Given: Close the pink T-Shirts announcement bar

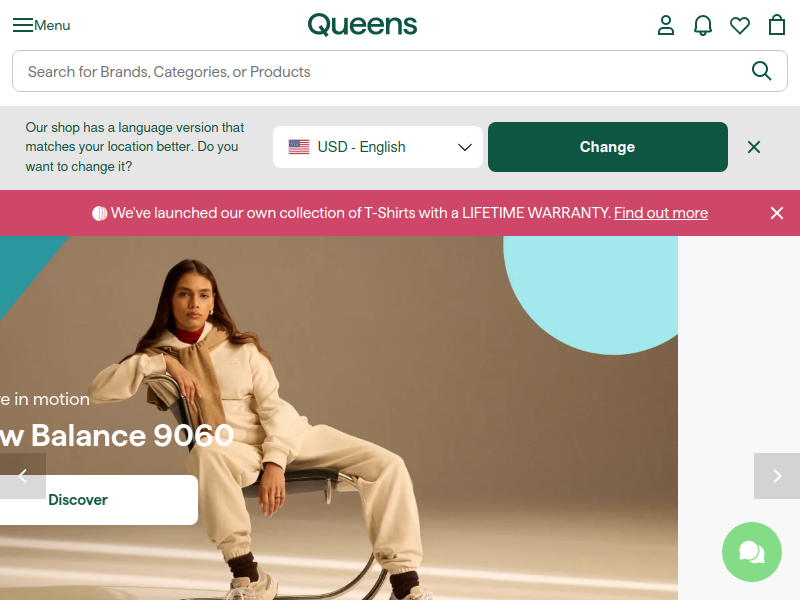Looking at the screenshot, I should click(x=777, y=213).
